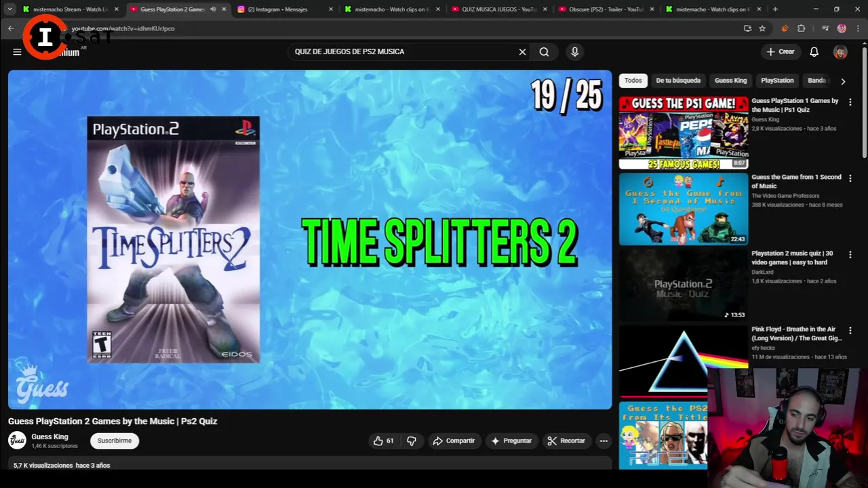Select the De tu búsqueda chip

pos(677,80)
